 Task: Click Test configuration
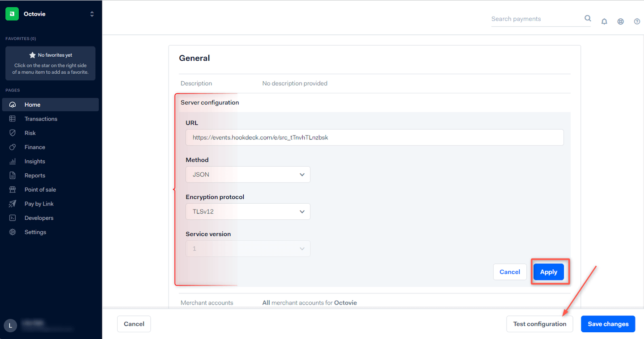coord(539,324)
